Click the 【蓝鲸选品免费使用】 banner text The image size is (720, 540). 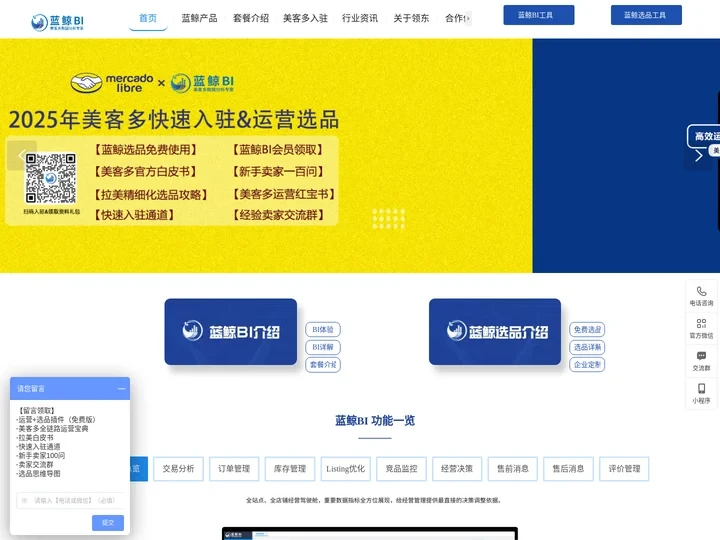pos(146,150)
